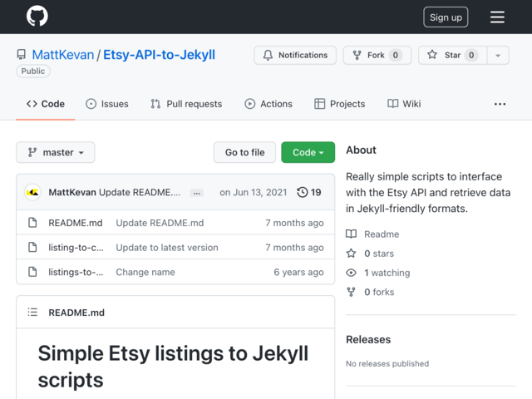Click MattKevan's commit author avatar
This screenshot has width=532, height=399.
coord(33,192)
